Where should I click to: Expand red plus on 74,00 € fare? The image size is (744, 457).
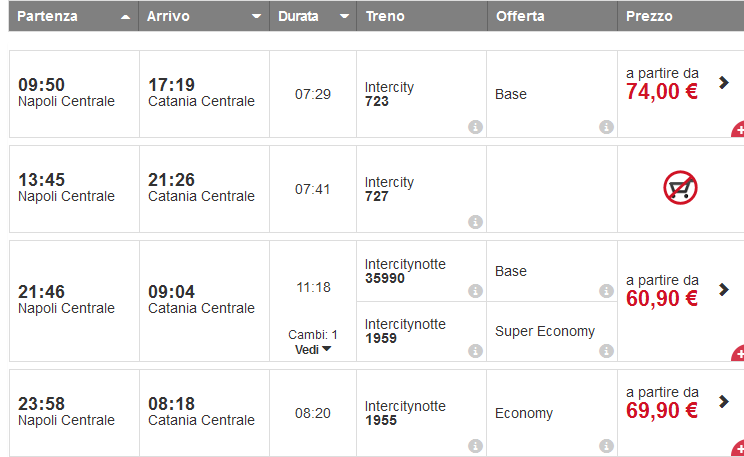(x=738, y=130)
